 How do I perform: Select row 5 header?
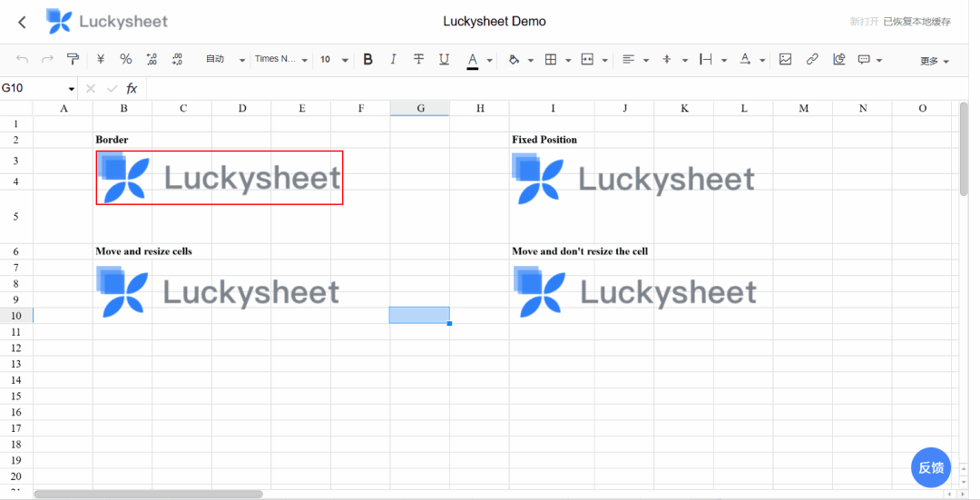click(16, 216)
